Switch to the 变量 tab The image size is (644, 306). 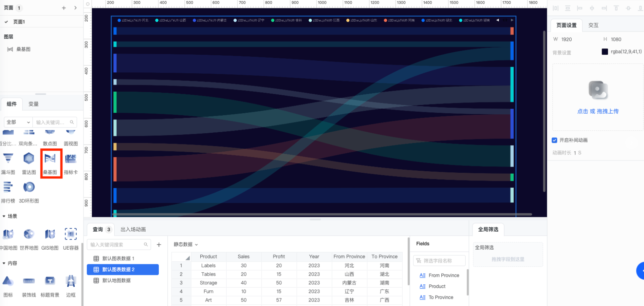pos(34,104)
